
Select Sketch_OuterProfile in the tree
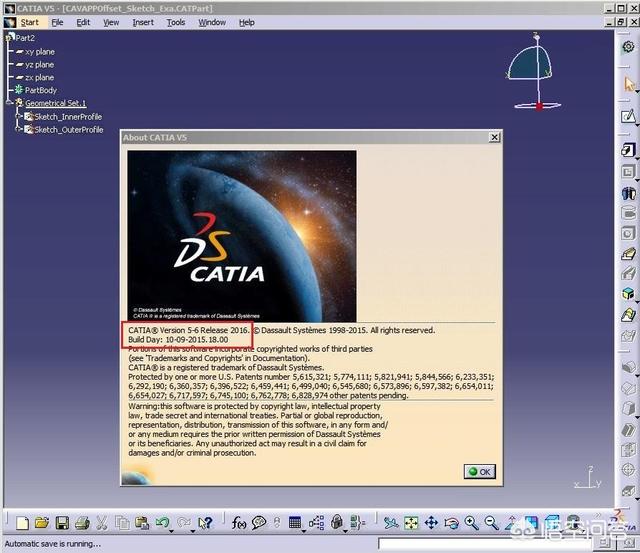click(x=69, y=130)
